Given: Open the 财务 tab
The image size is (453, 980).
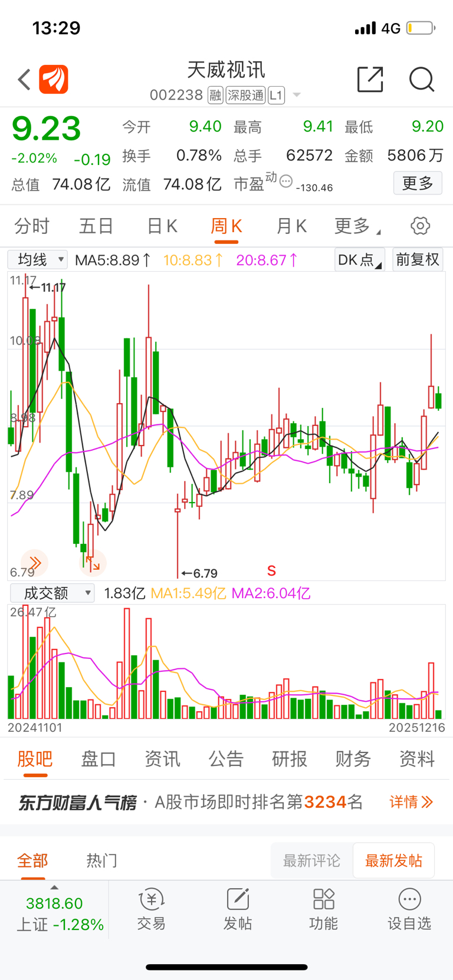Looking at the screenshot, I should coord(353,758).
